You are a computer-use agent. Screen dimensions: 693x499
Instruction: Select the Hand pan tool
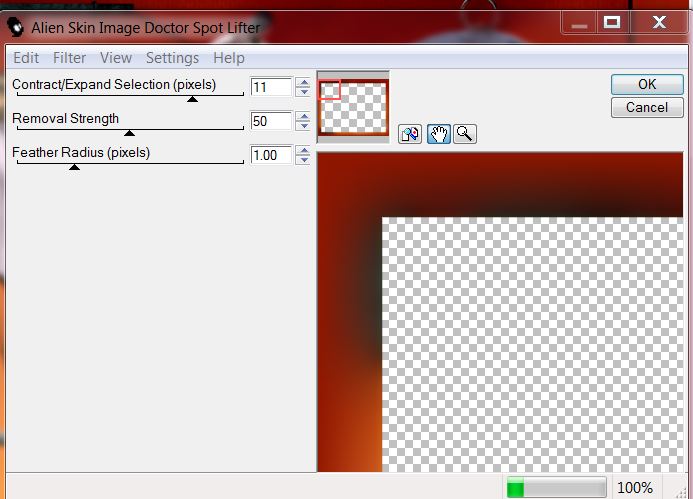[x=438, y=134]
